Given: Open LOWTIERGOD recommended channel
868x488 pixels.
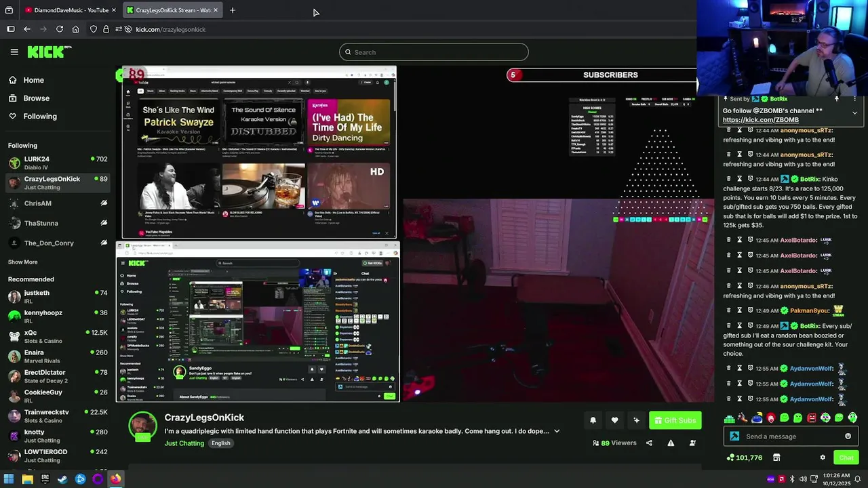Looking at the screenshot, I should [58, 455].
